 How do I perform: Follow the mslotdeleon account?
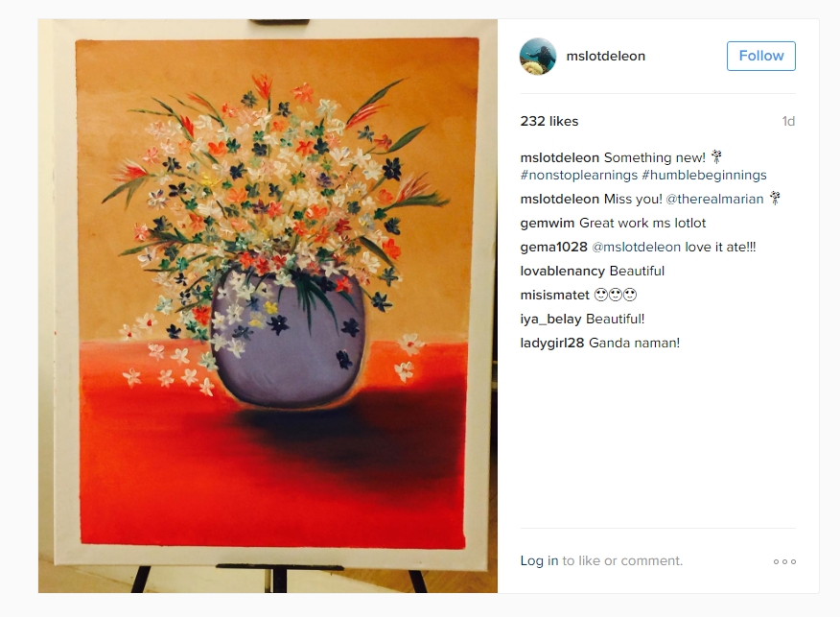point(760,56)
